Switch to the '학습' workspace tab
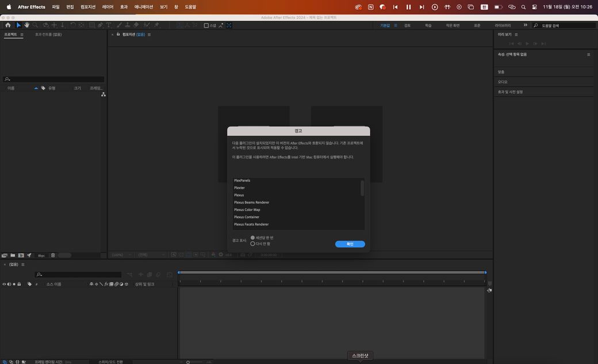The image size is (598, 364). 428,25
